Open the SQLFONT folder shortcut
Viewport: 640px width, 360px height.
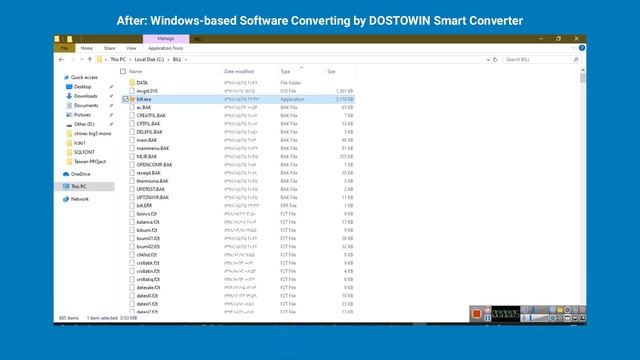click(80, 152)
